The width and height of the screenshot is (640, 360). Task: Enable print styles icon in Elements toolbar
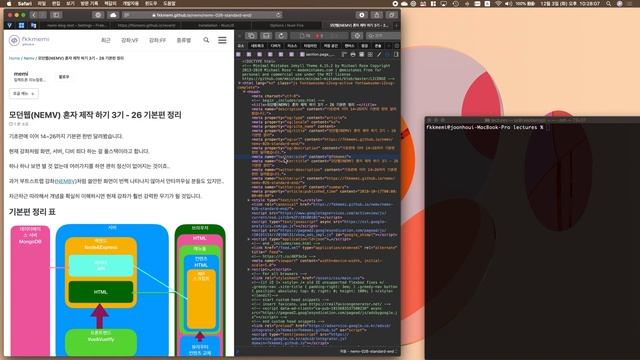tap(353, 54)
